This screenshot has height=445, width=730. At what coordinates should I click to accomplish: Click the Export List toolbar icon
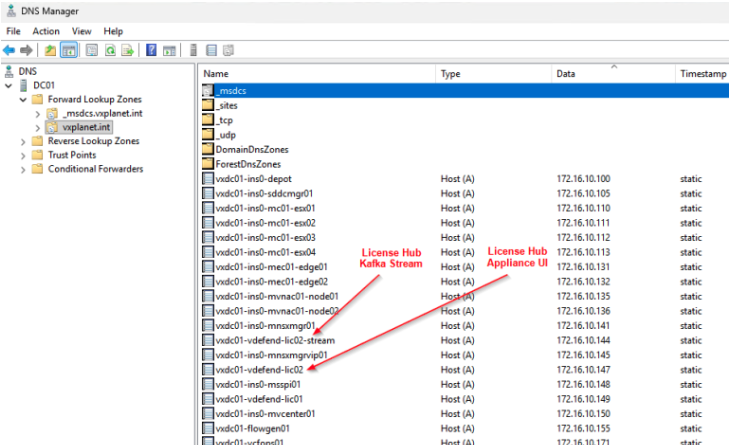(128, 50)
